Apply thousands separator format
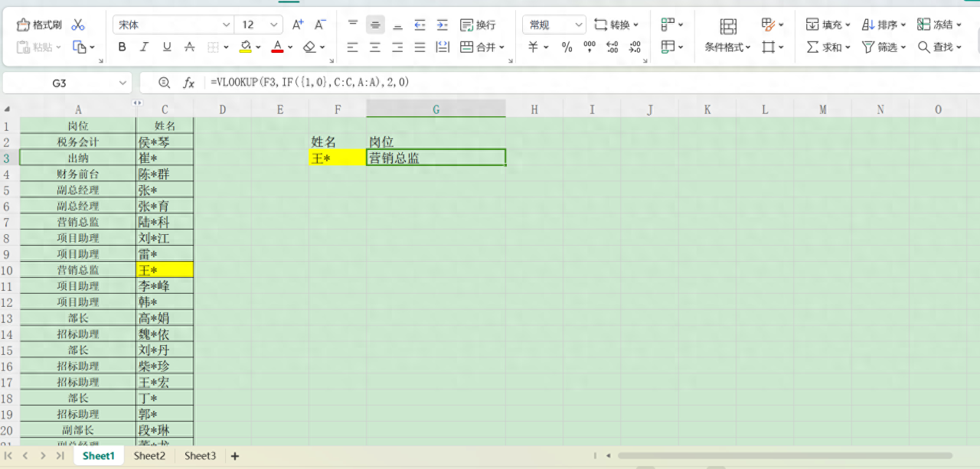 point(590,47)
